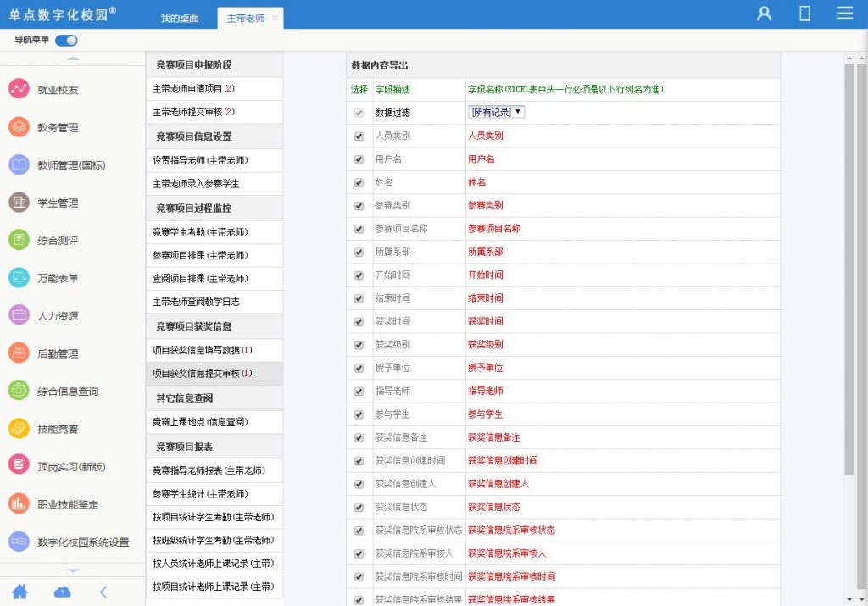
Task: Open the 学生管理 icon
Action: pyautogui.click(x=19, y=203)
